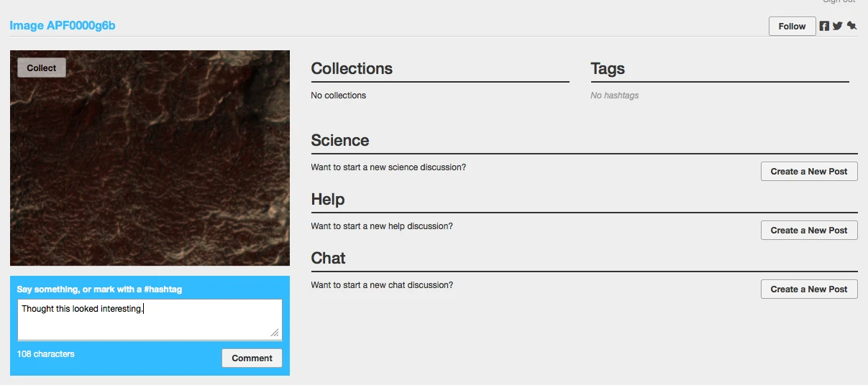Focus the comment text box
Image resolution: width=868 pixels, height=385 pixels.
point(150,320)
